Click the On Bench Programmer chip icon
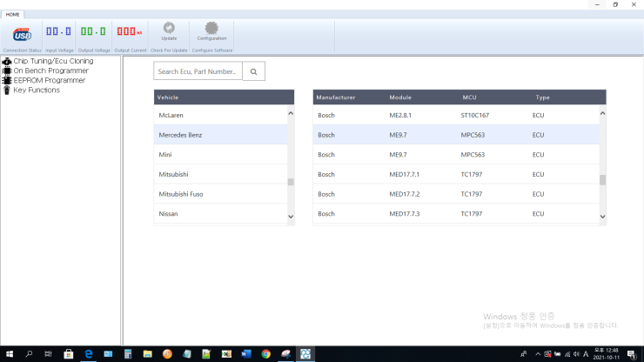The height and width of the screenshot is (362, 644). (7, 70)
